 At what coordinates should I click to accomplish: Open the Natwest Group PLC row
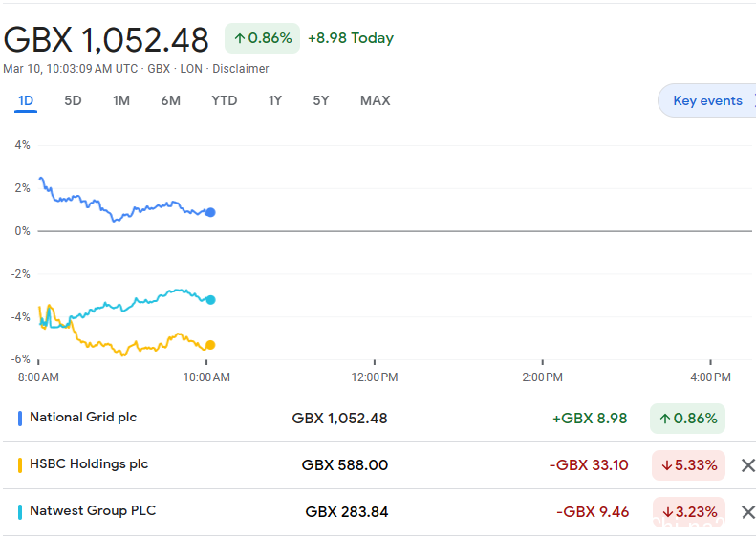tap(371, 512)
